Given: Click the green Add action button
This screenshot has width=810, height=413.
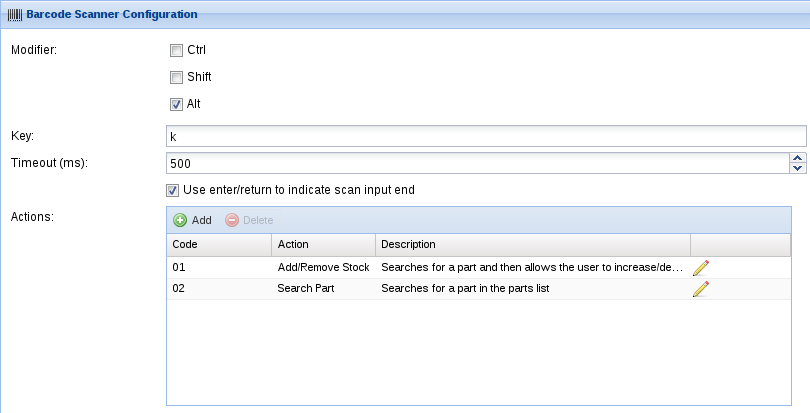Looking at the screenshot, I should click(192, 220).
